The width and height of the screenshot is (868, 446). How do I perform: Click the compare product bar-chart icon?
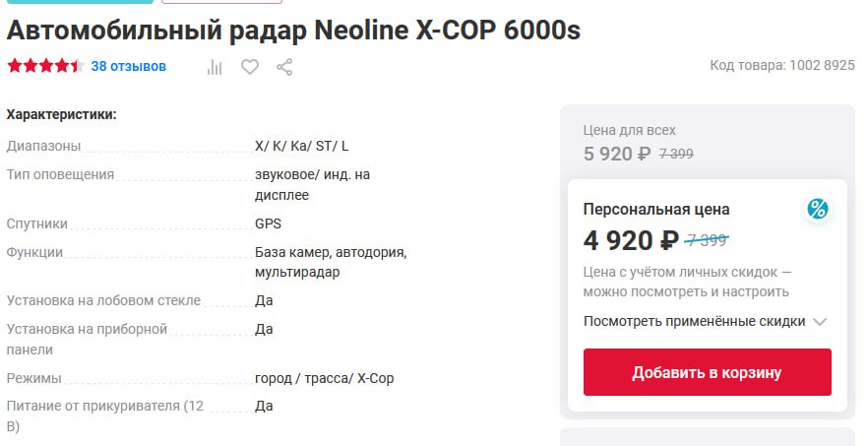point(216,67)
